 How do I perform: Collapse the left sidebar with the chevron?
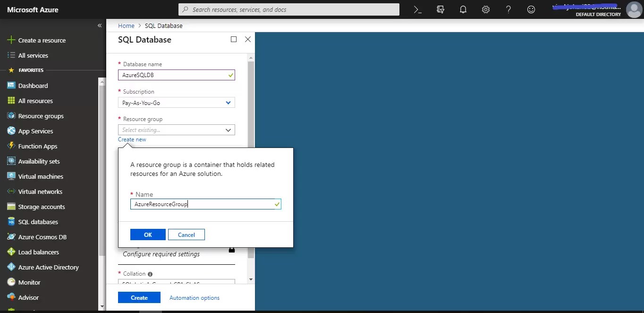pyautogui.click(x=100, y=25)
